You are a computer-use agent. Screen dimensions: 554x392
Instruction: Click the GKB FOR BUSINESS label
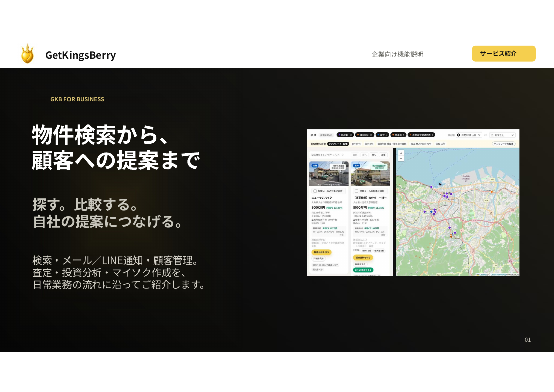tap(78, 99)
